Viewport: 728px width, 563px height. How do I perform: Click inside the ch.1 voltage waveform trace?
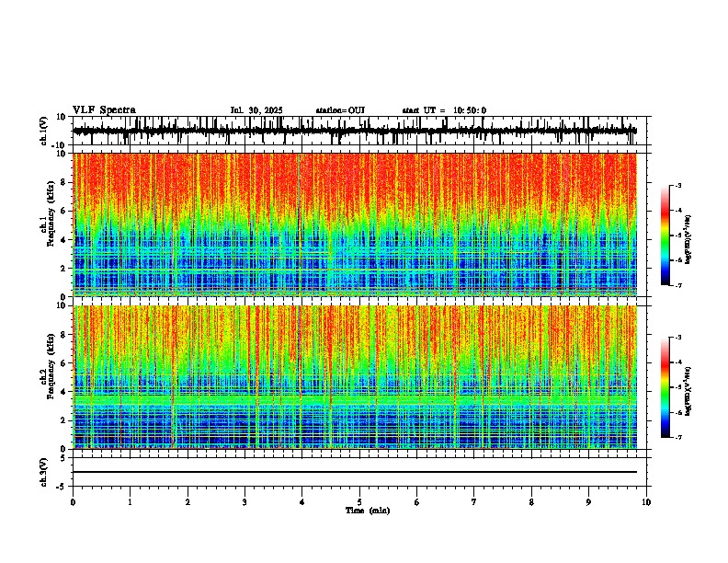point(355,131)
